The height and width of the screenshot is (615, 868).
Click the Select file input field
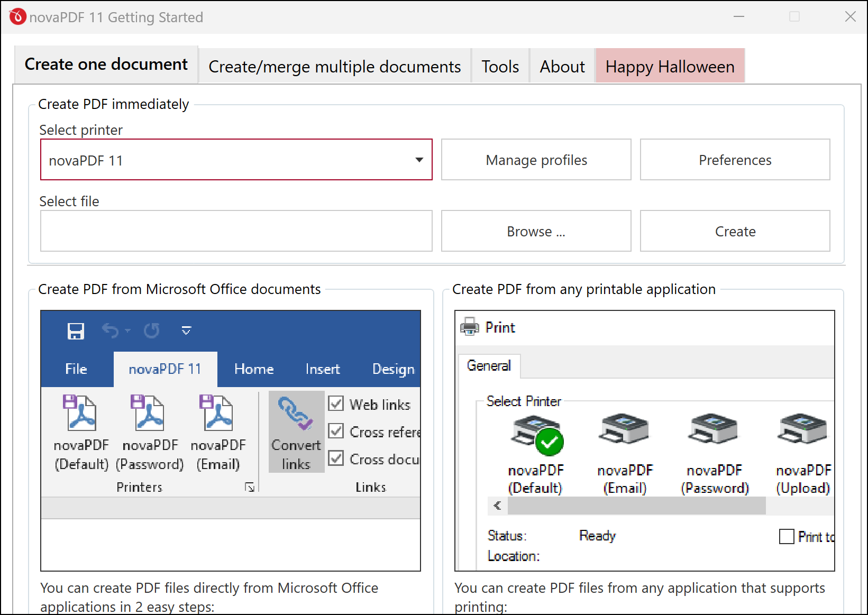236,231
